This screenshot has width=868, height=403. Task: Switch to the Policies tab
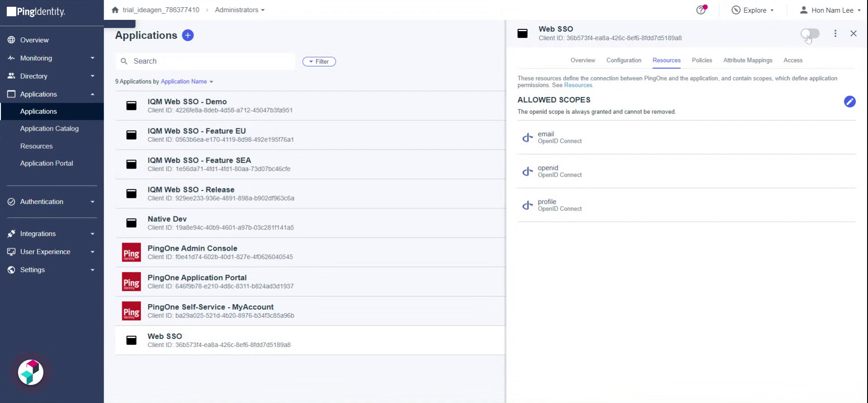[702, 60]
